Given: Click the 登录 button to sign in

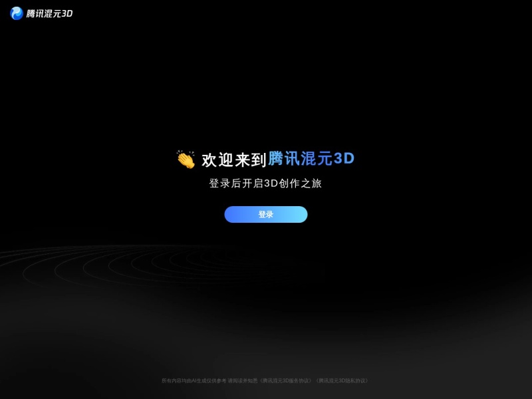Looking at the screenshot, I should click(x=266, y=215).
